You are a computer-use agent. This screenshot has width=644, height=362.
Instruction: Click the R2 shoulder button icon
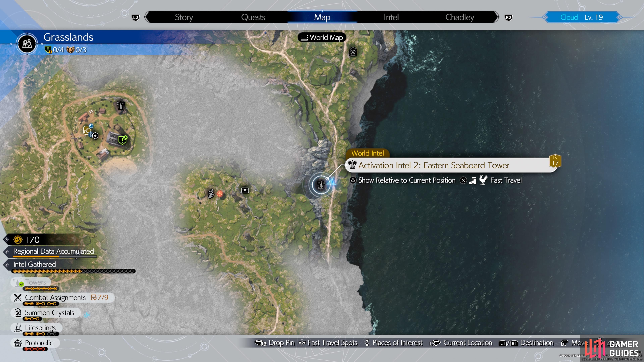coord(508,17)
